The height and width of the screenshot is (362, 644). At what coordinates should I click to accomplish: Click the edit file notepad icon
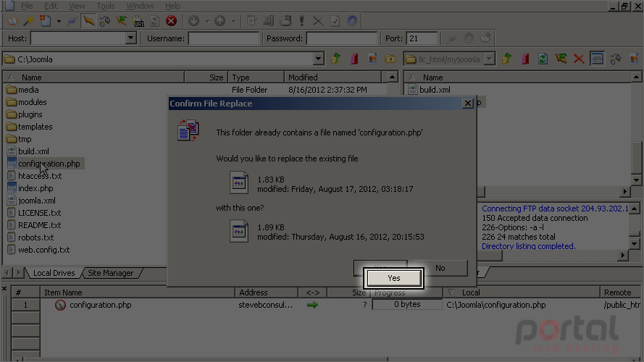click(252, 21)
